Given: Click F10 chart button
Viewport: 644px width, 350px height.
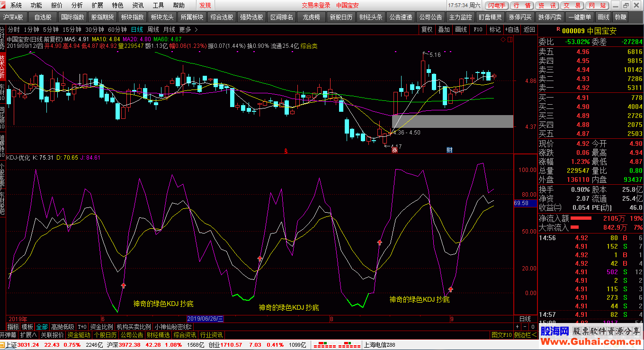Looking at the screenshot, I should [478, 29].
